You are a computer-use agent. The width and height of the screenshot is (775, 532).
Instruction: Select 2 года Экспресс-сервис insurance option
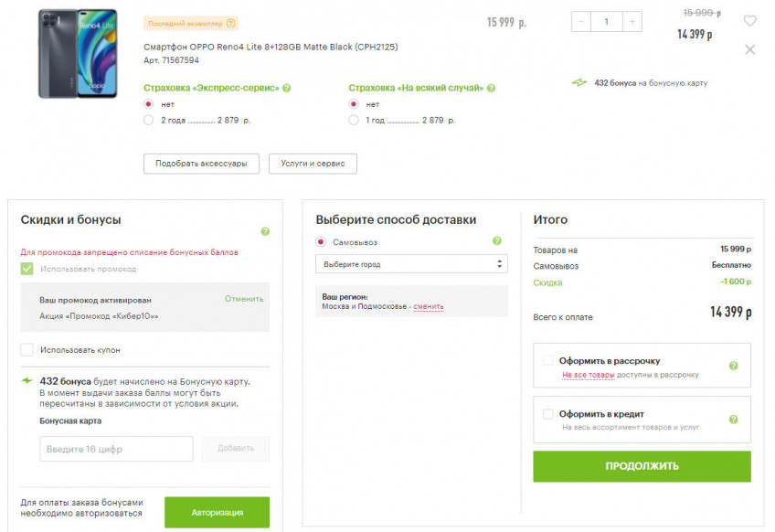[149, 120]
